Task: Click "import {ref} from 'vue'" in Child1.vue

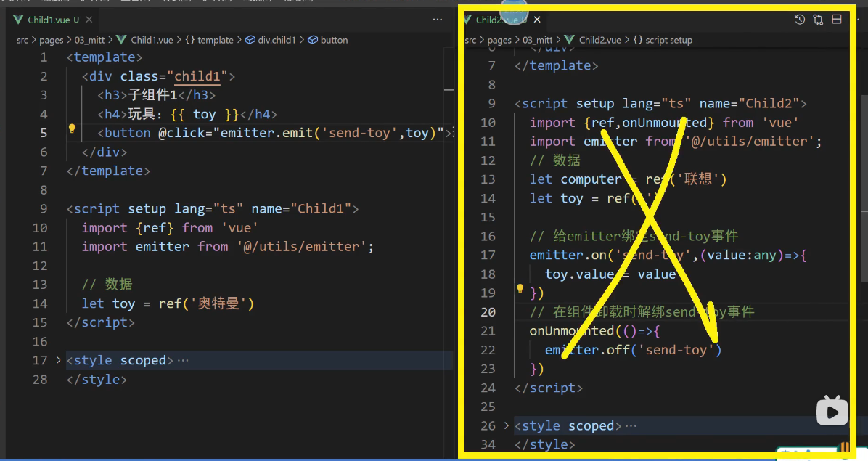Action: pos(170,228)
